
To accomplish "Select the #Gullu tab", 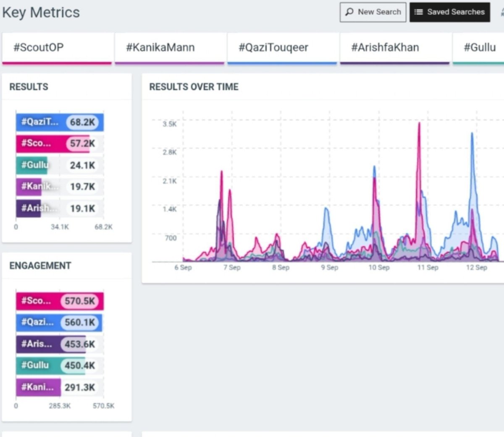I will (478, 48).
